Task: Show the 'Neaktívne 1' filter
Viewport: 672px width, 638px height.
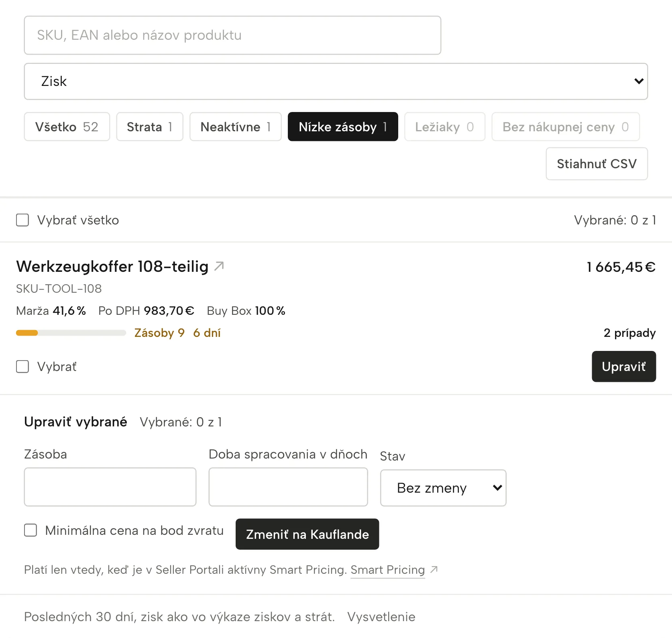Action: point(236,126)
